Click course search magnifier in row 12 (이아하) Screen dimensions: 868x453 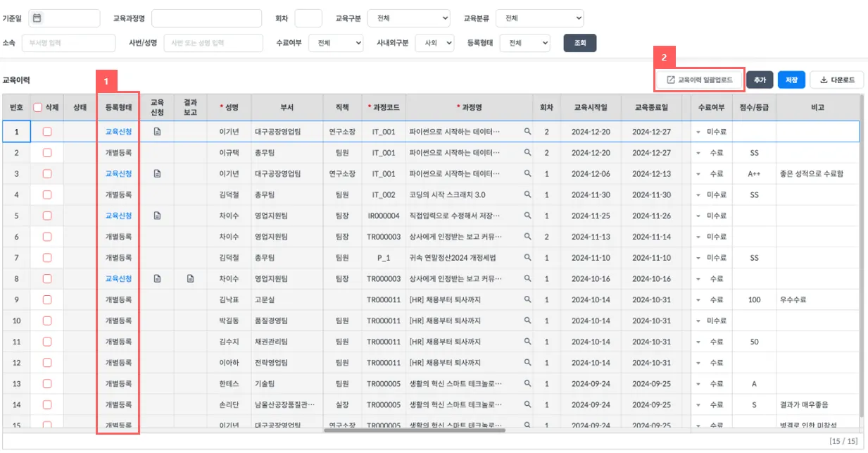coord(527,363)
